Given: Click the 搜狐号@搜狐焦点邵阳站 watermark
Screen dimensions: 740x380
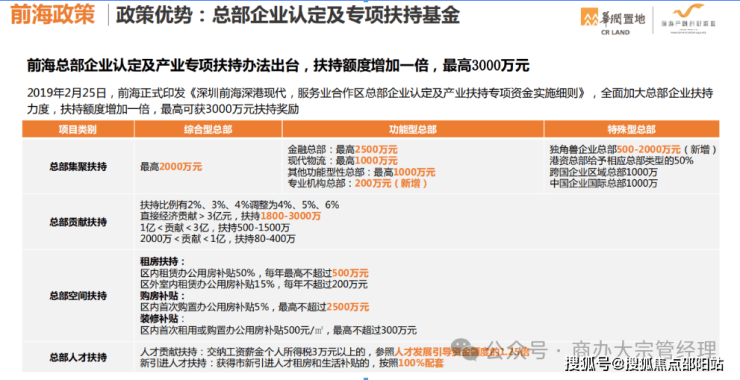Looking at the screenshot, I should tap(645, 364).
